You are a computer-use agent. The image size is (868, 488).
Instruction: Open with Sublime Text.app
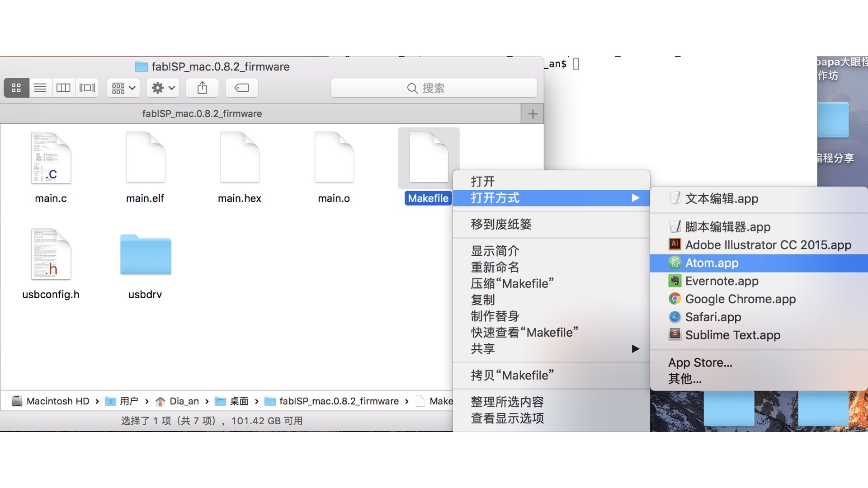[759, 335]
